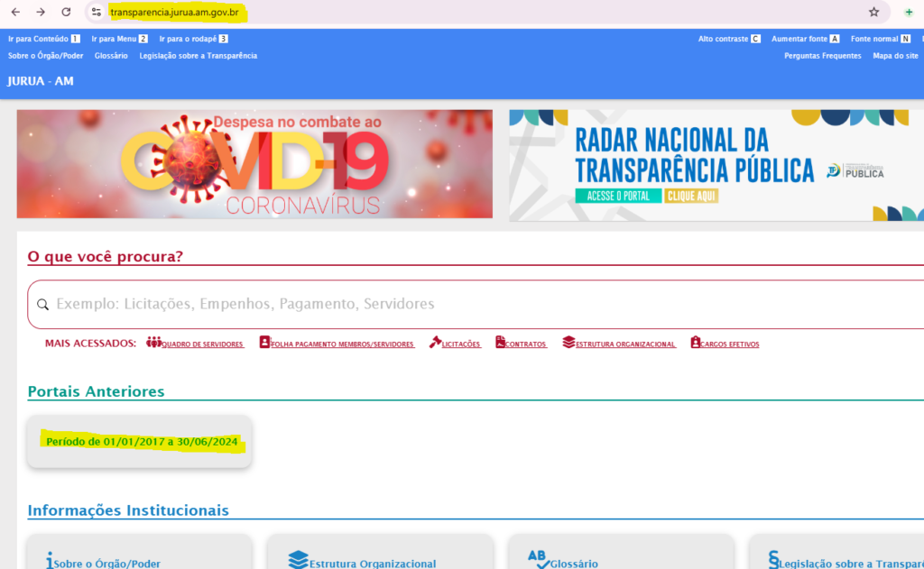924x569 pixels.
Task: Open Legislação sobre a Transparência card
Action: pyautogui.click(x=836, y=552)
